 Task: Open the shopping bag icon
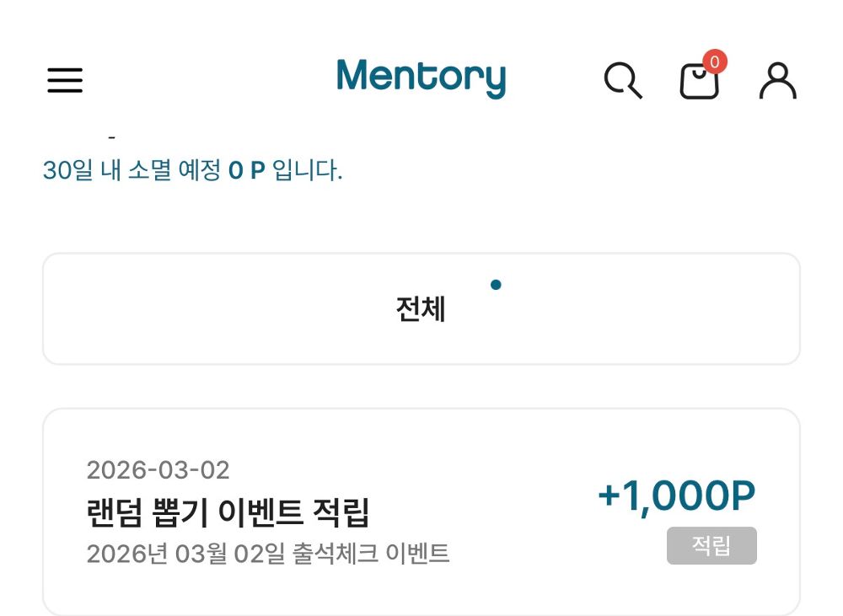(698, 83)
